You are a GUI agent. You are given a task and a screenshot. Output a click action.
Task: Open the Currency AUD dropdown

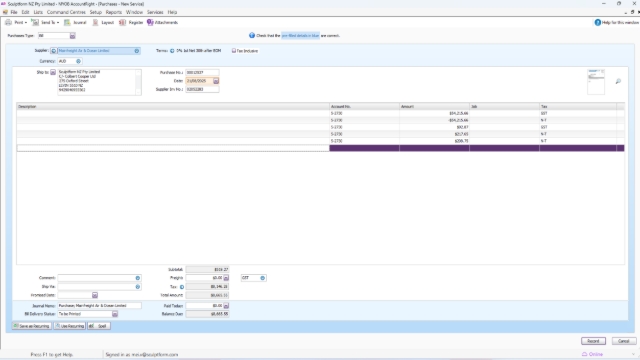click(x=78, y=61)
